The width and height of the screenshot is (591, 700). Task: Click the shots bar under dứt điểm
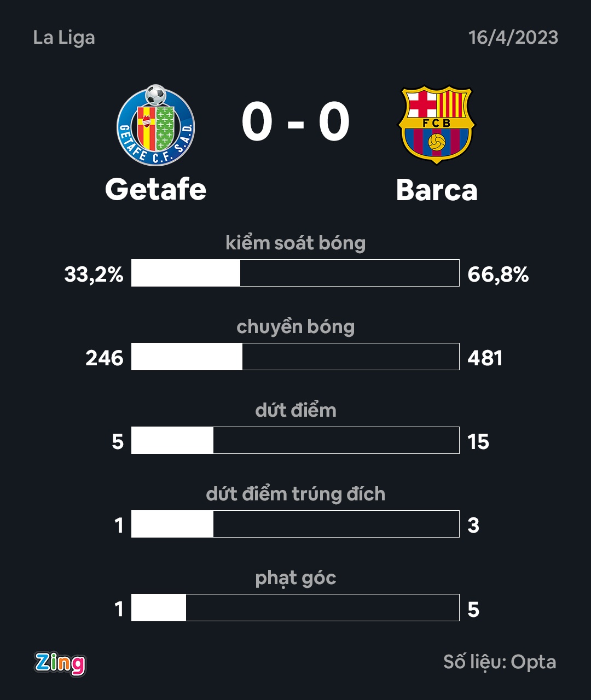tap(296, 440)
